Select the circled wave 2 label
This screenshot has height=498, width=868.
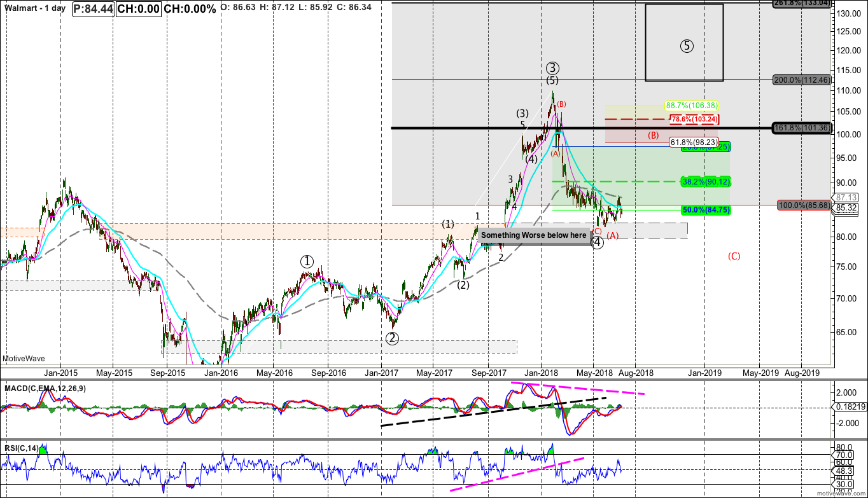coord(393,338)
